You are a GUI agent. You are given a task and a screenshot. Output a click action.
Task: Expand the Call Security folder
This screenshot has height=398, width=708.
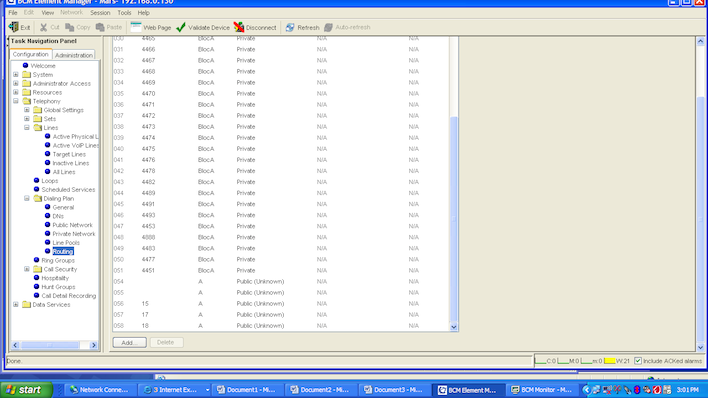pos(27,269)
